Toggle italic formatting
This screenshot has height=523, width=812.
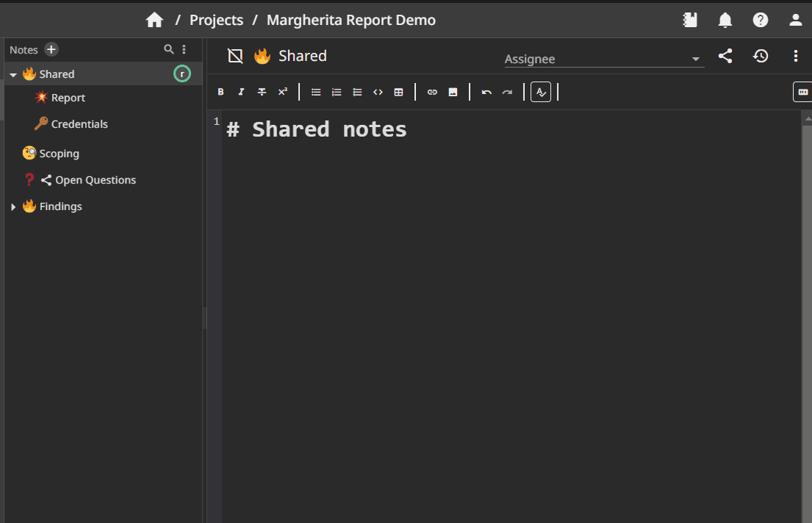(x=241, y=92)
